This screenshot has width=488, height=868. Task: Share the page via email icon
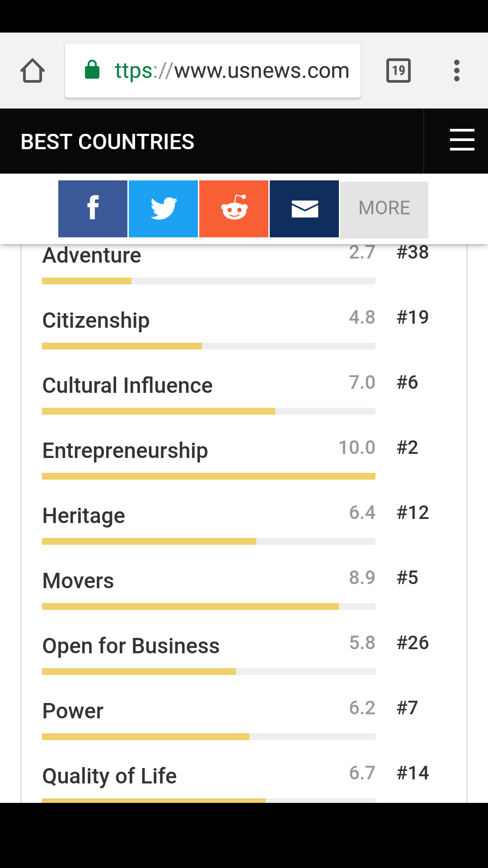[x=304, y=208]
